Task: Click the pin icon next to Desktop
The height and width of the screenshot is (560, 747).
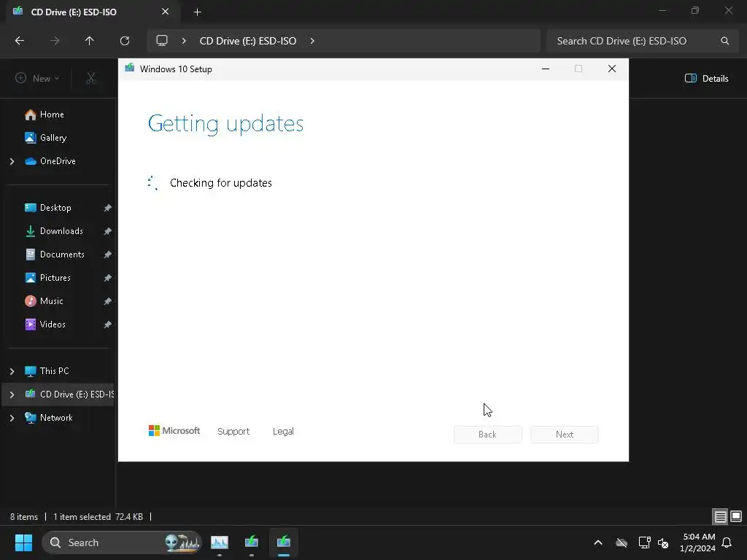Action: [108, 208]
